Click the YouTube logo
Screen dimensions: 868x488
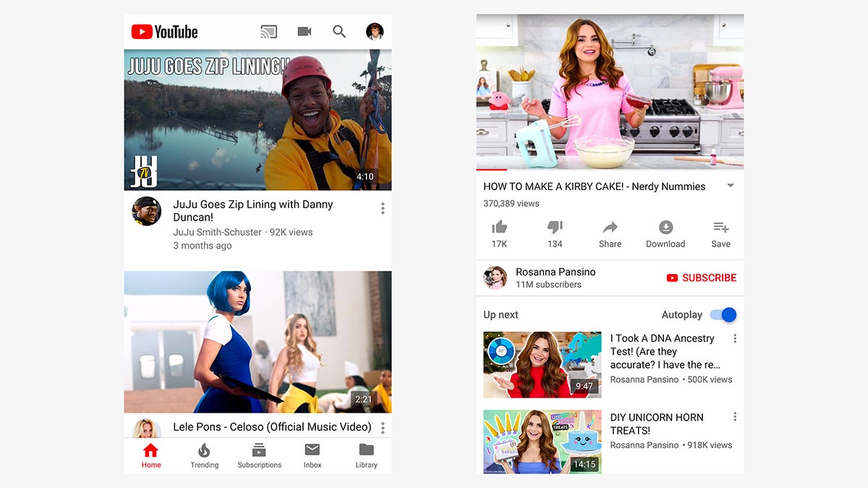pos(164,31)
